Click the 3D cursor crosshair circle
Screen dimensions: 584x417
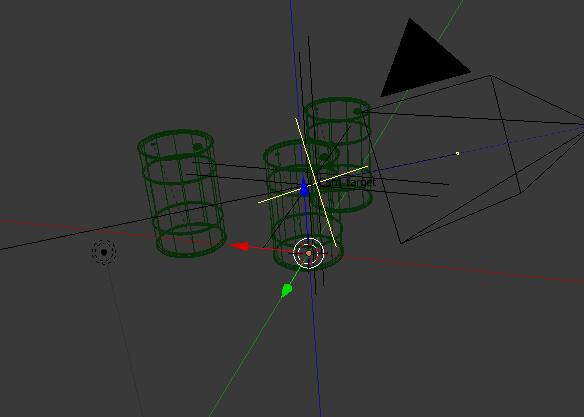point(309,253)
